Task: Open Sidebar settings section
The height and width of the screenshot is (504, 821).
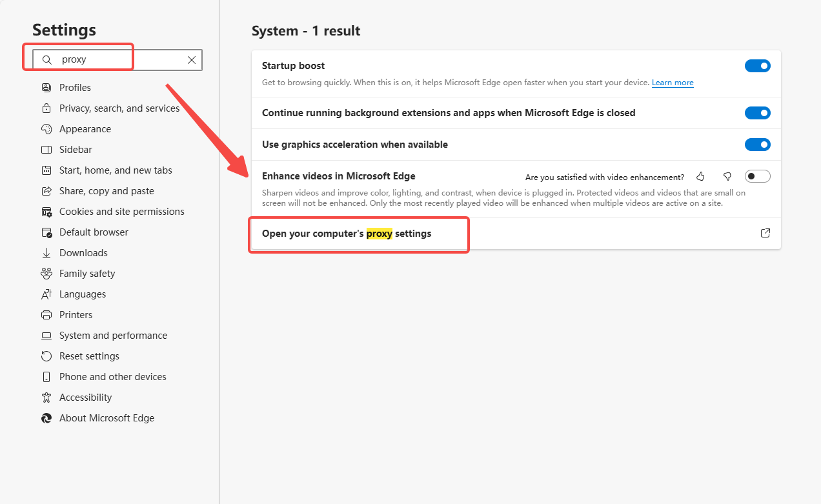Action: pos(76,150)
